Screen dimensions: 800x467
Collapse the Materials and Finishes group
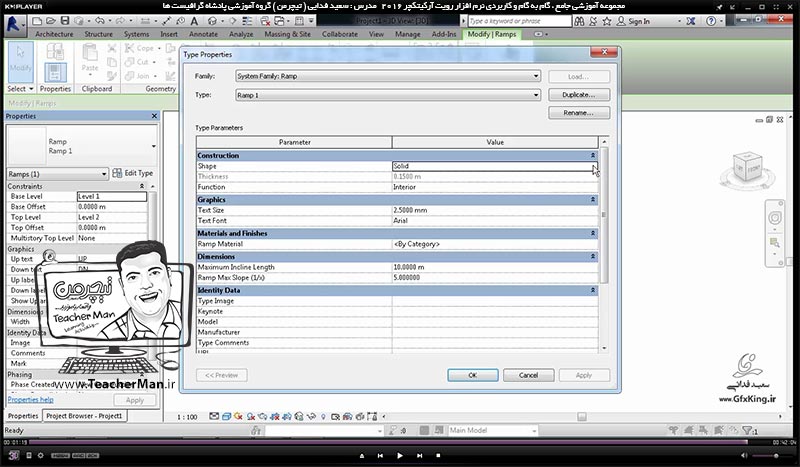[593, 233]
